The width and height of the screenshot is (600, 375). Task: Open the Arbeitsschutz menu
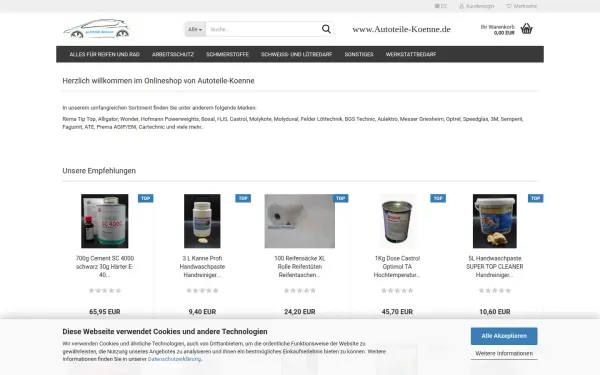click(173, 54)
